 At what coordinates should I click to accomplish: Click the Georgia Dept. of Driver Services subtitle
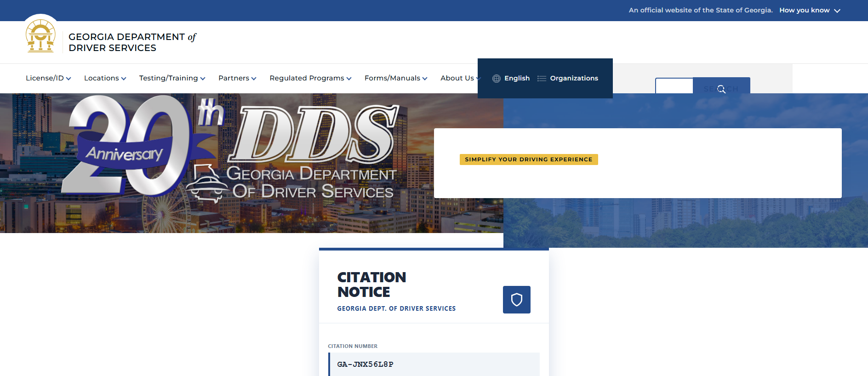[x=397, y=309]
